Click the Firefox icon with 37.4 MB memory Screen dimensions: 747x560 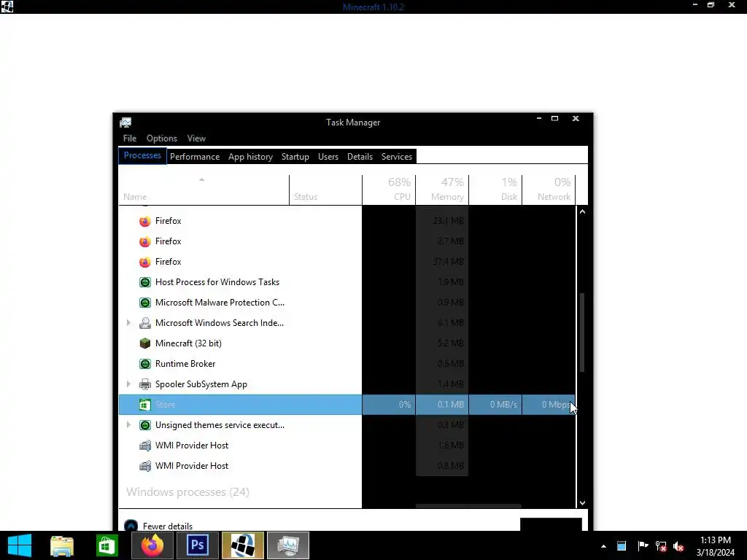(x=145, y=262)
